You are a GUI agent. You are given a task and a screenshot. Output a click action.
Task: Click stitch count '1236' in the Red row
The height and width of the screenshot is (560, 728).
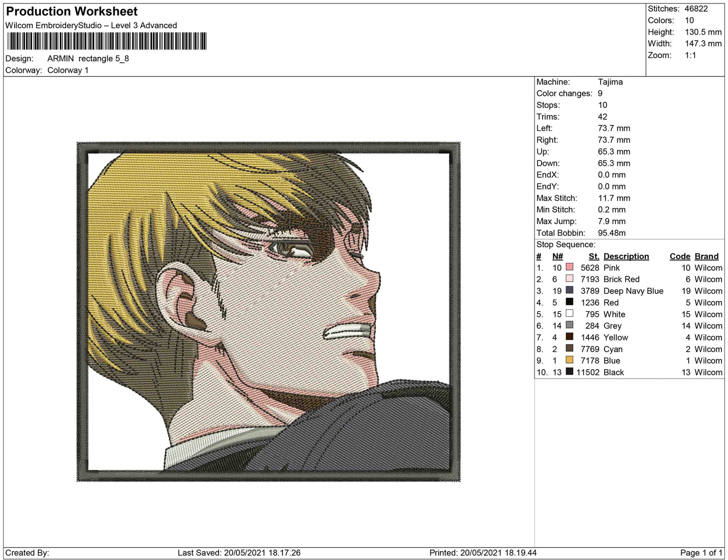pos(590,302)
